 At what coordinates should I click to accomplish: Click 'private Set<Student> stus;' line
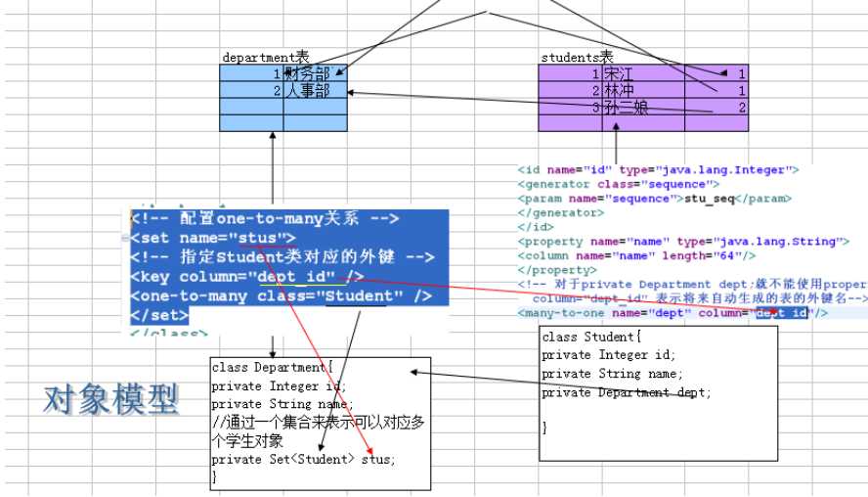tap(303, 459)
